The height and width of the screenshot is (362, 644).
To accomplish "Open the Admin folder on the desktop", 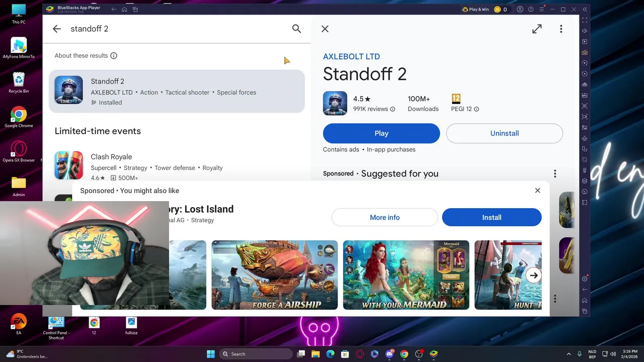I will [x=19, y=187].
